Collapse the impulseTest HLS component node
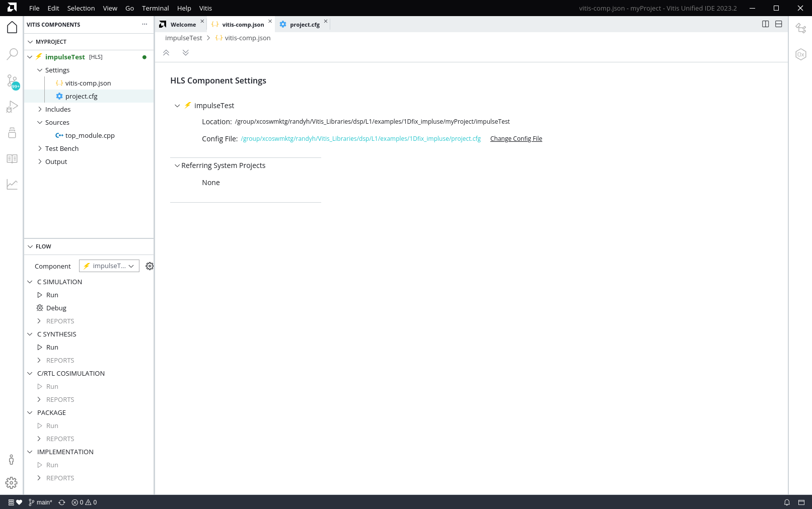The width and height of the screenshot is (812, 509). point(30,57)
